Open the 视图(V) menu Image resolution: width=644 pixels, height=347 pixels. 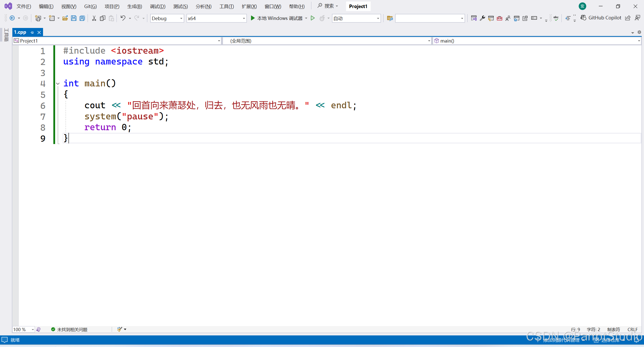pyautogui.click(x=69, y=6)
